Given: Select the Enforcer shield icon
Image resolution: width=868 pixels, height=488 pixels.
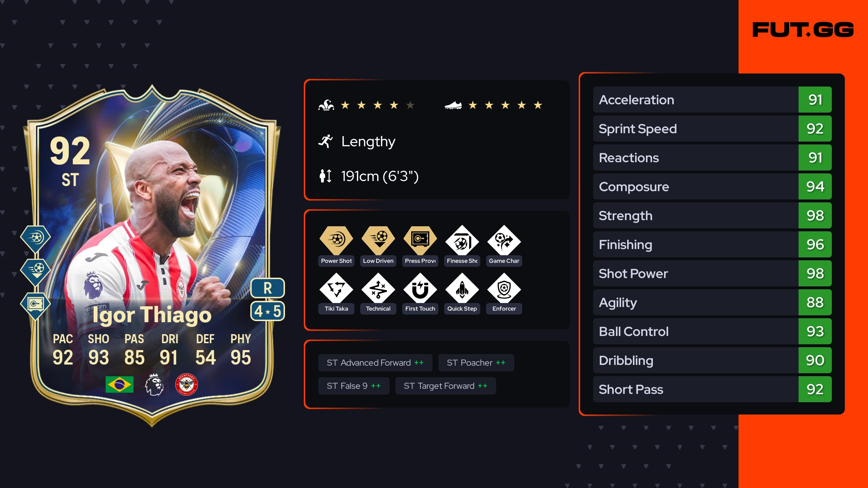Looking at the screenshot, I should pos(504,289).
